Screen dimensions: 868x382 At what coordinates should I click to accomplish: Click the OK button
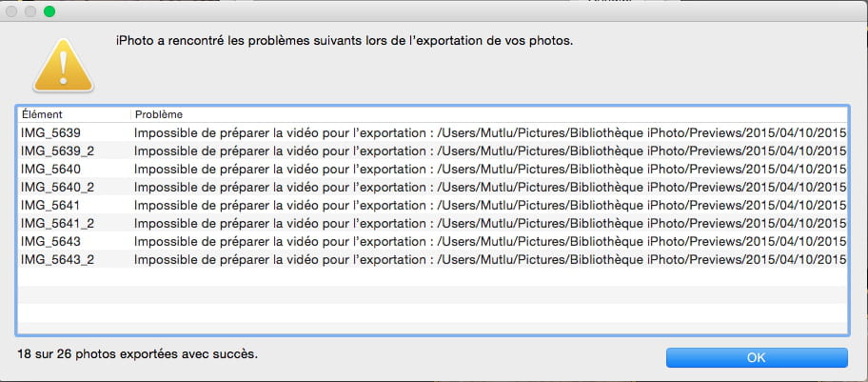pos(757,357)
